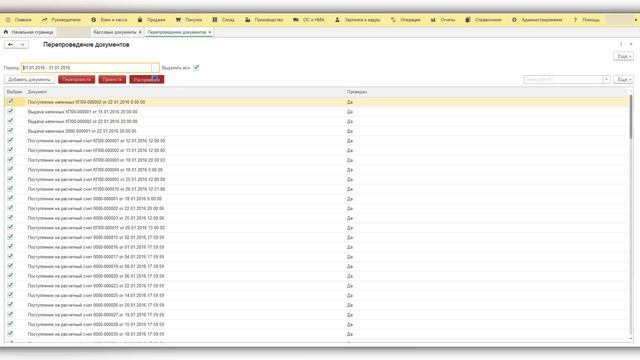The width and height of the screenshot is (640, 360).
Task: Close the form with the X icon at top right
Action: click(x=631, y=44)
